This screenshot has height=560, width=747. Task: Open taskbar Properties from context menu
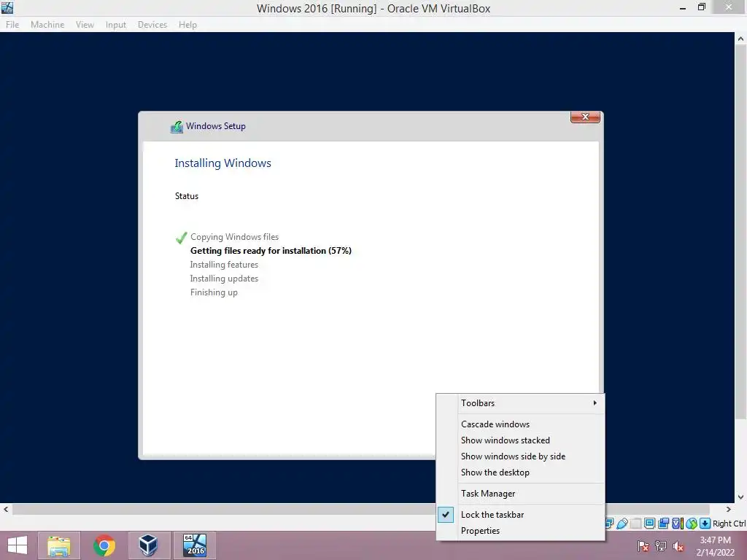point(520,531)
